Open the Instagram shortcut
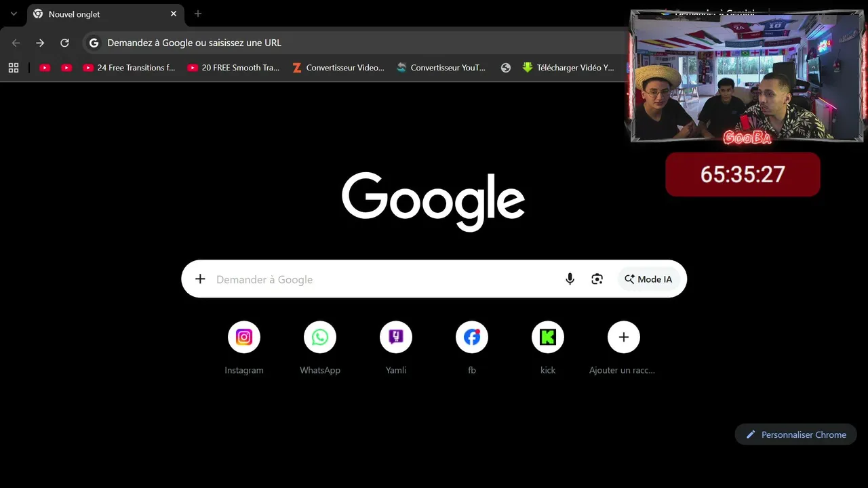This screenshot has width=868, height=488. (x=244, y=347)
